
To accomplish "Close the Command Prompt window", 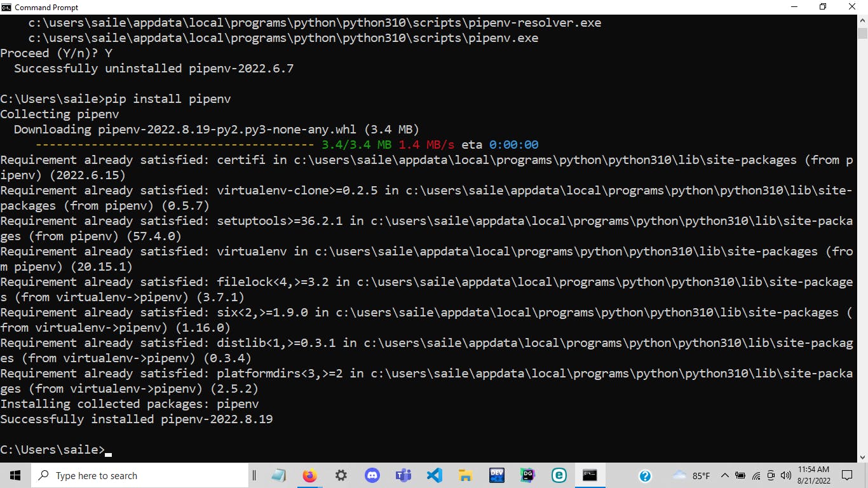I will tap(853, 7).
